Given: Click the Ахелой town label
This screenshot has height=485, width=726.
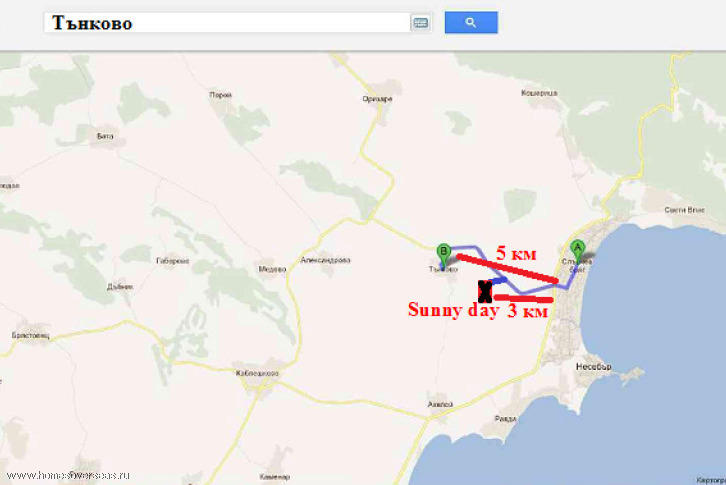Looking at the screenshot, I should (x=440, y=405).
